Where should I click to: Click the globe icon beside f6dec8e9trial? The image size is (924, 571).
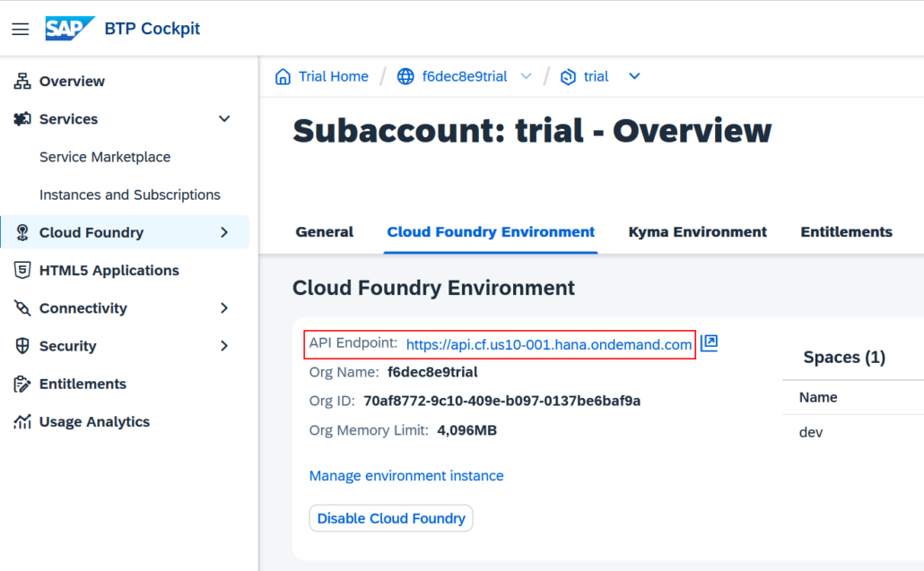[x=405, y=76]
